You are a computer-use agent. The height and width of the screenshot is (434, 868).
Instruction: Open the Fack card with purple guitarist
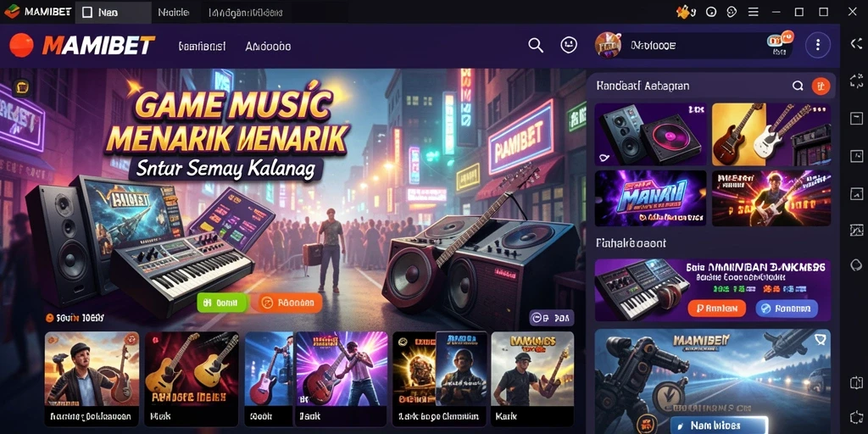coord(342,379)
